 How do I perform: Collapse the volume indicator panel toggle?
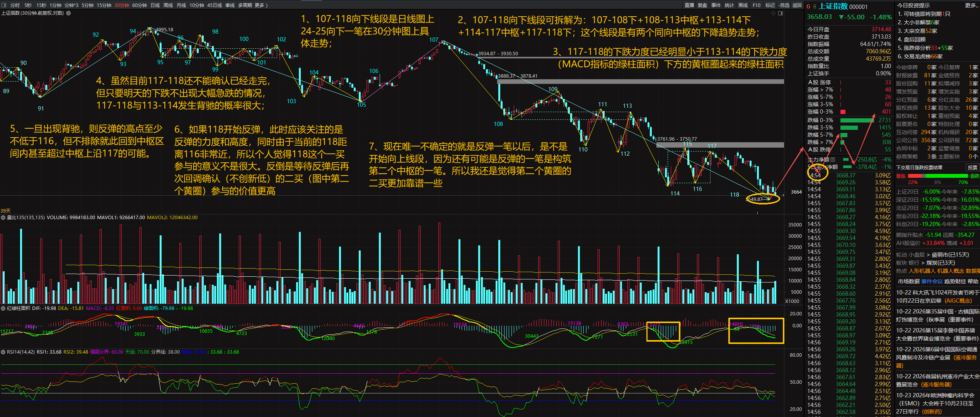[3, 218]
